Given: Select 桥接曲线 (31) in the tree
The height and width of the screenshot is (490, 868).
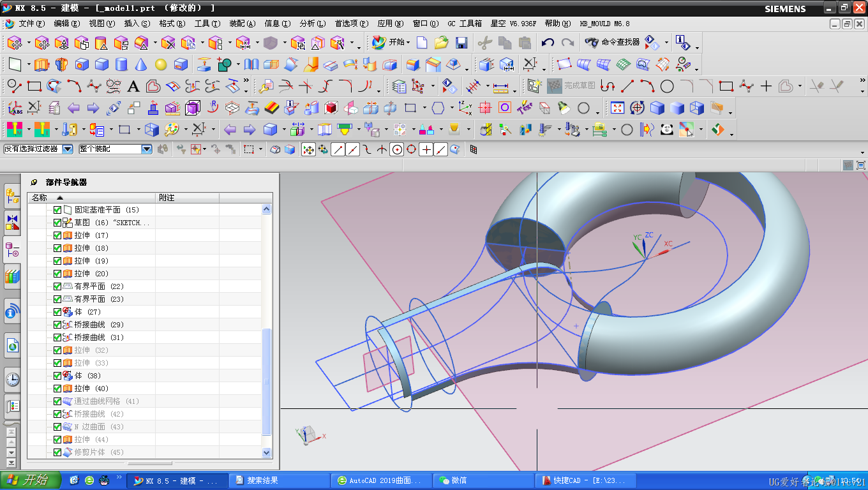Looking at the screenshot, I should pos(98,338).
